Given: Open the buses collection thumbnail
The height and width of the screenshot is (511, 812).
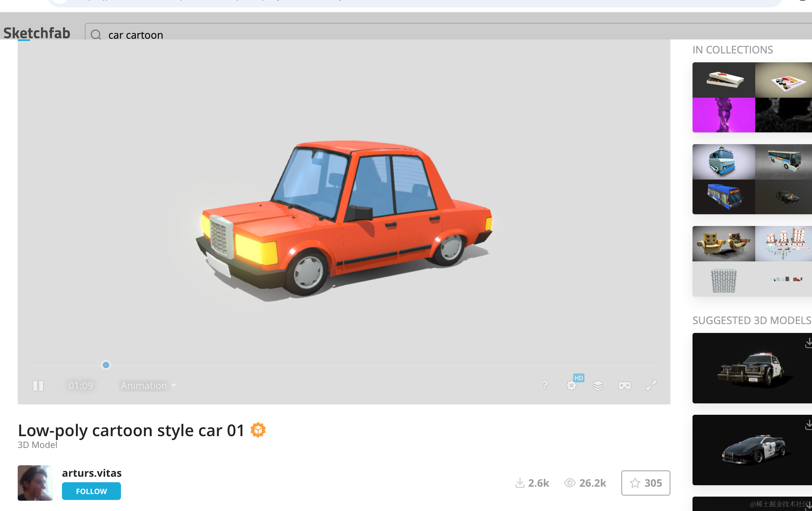Looking at the screenshot, I should point(752,179).
